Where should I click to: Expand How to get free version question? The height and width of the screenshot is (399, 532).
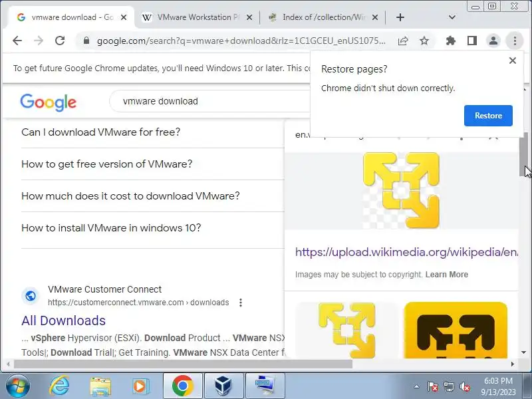pos(153,164)
